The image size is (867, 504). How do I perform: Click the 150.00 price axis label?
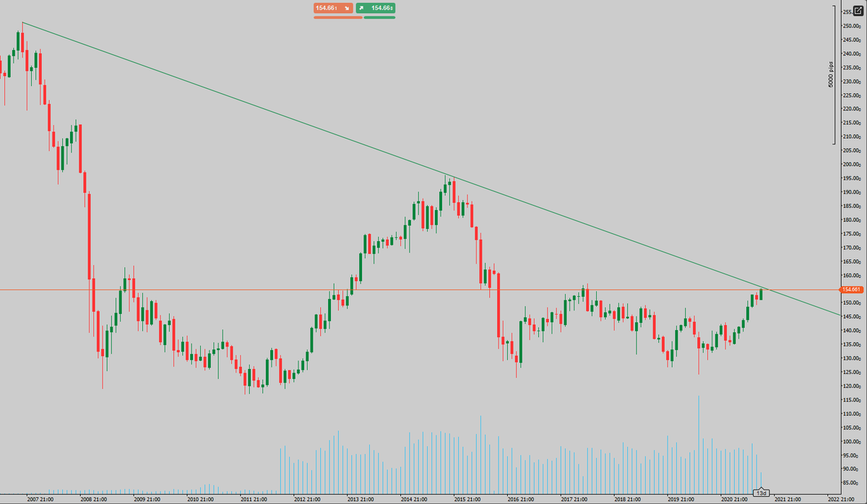[x=853, y=303]
